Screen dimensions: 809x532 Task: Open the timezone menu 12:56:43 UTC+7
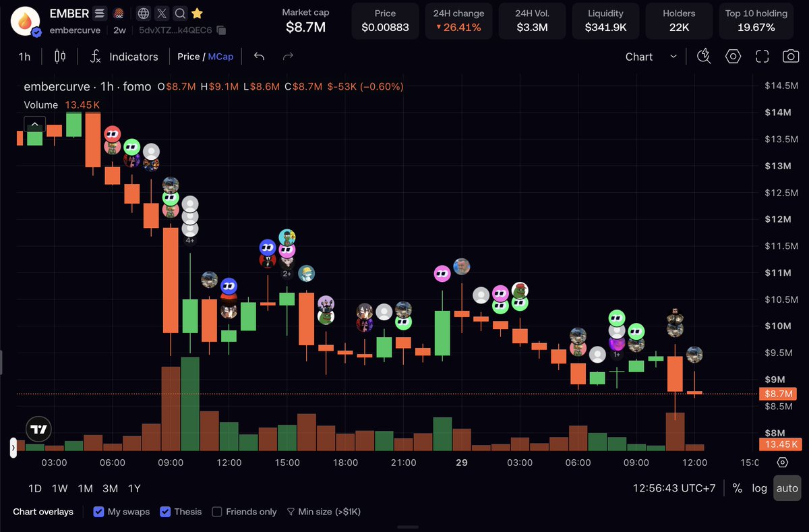[674, 488]
